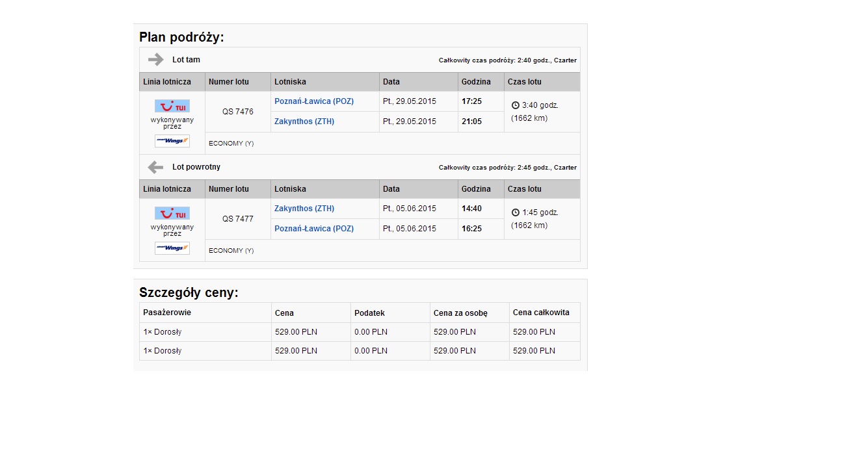This screenshot has width=868, height=449.
Task: Open Poznań-Ławica (POZ) link in the Lot powrotny section
Action: (314, 229)
